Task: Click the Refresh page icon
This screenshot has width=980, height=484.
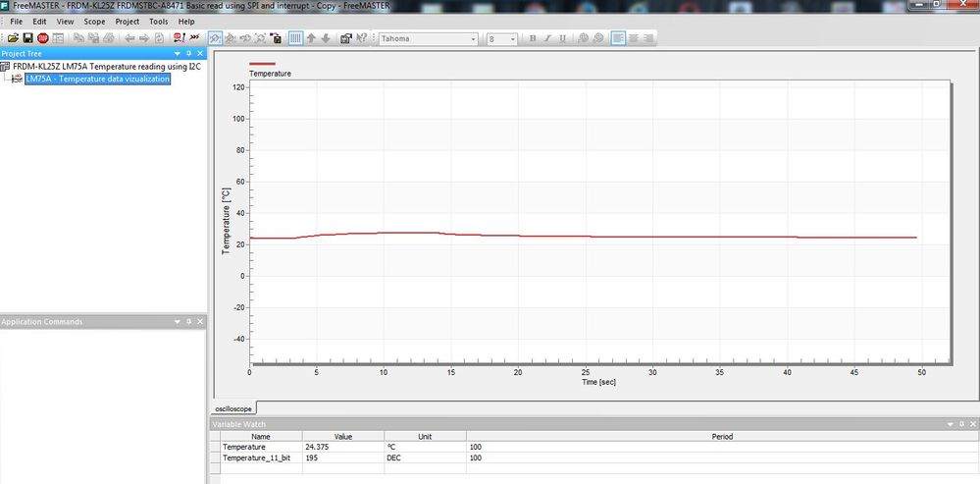Action: coord(159,38)
